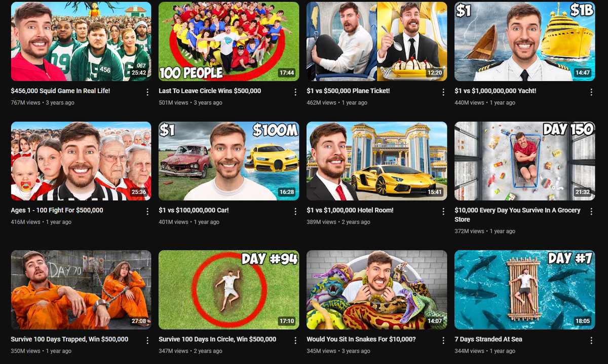Open more menu for Would You Sit In Snakes
The width and height of the screenshot is (608, 364).
click(x=443, y=340)
